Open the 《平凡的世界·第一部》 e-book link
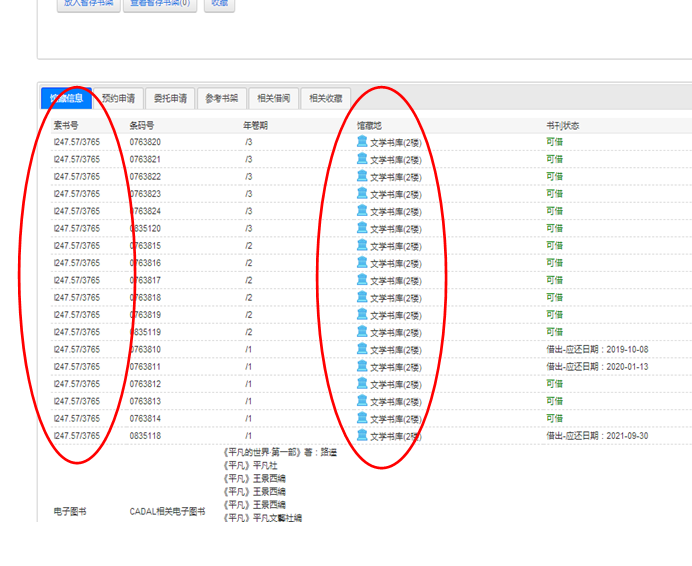 point(260,452)
